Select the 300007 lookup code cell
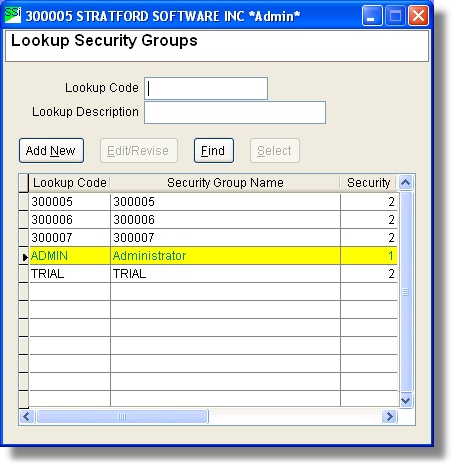 pyautogui.click(x=70, y=238)
